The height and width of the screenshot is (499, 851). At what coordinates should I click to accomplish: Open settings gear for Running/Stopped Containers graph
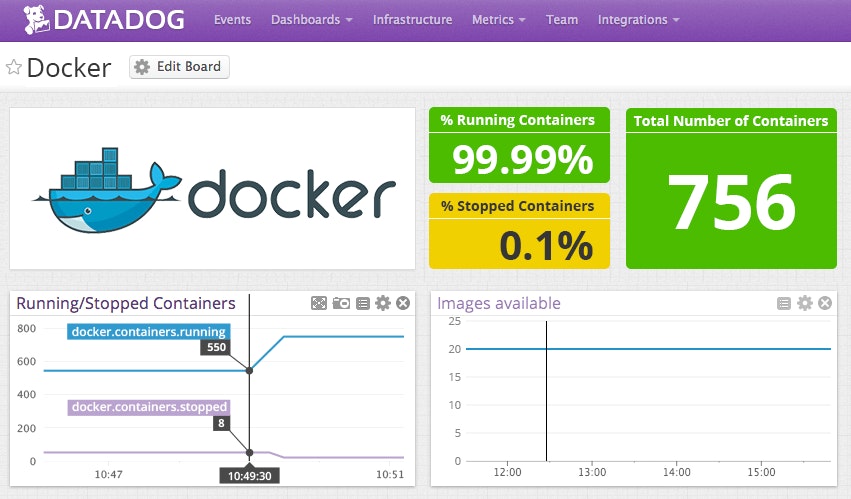[383, 303]
